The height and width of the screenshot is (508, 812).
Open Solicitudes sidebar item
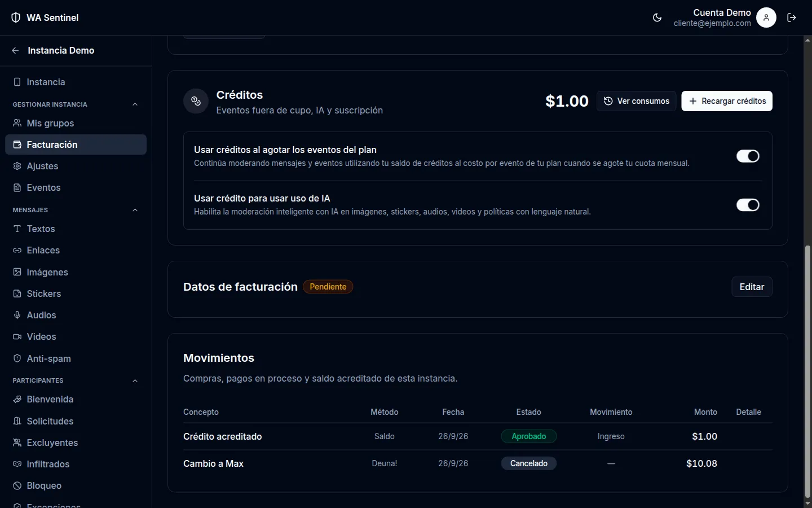tap(76, 421)
